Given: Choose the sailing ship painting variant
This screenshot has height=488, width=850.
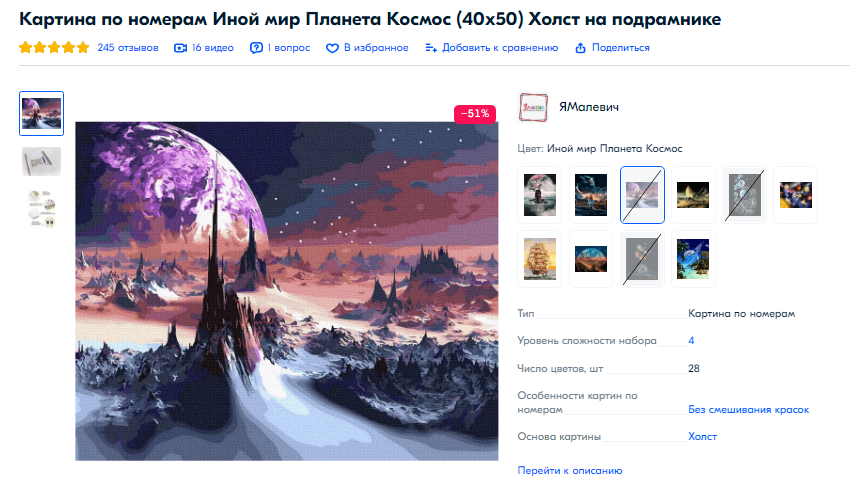Looking at the screenshot, I should [540, 259].
